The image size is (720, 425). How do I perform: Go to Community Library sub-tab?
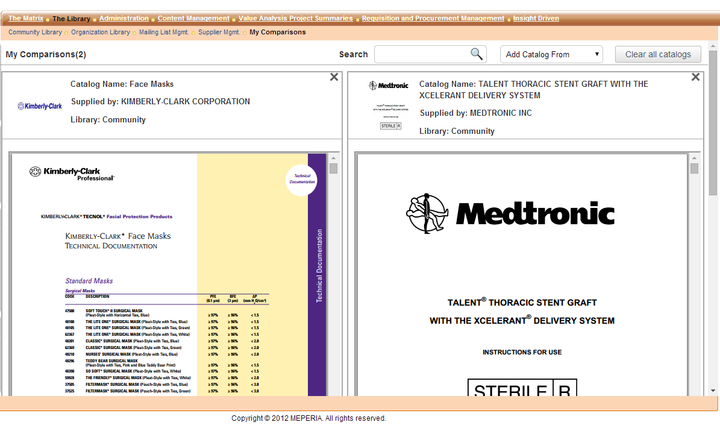click(35, 32)
